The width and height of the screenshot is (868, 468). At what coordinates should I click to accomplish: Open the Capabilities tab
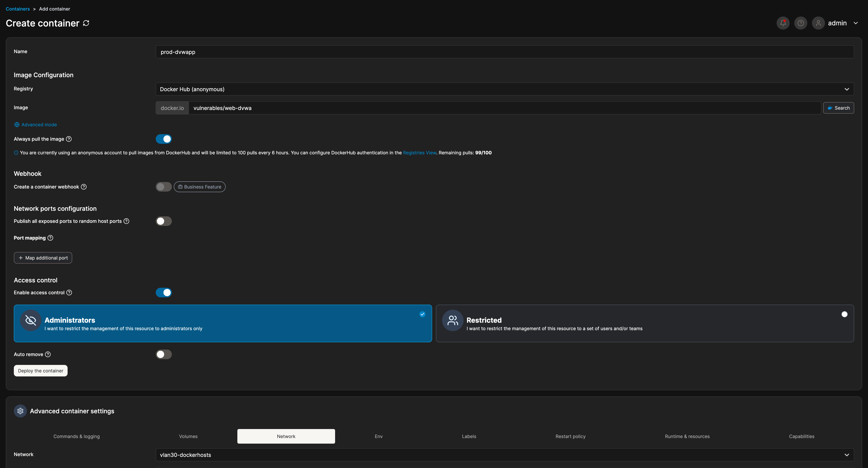[x=802, y=437]
